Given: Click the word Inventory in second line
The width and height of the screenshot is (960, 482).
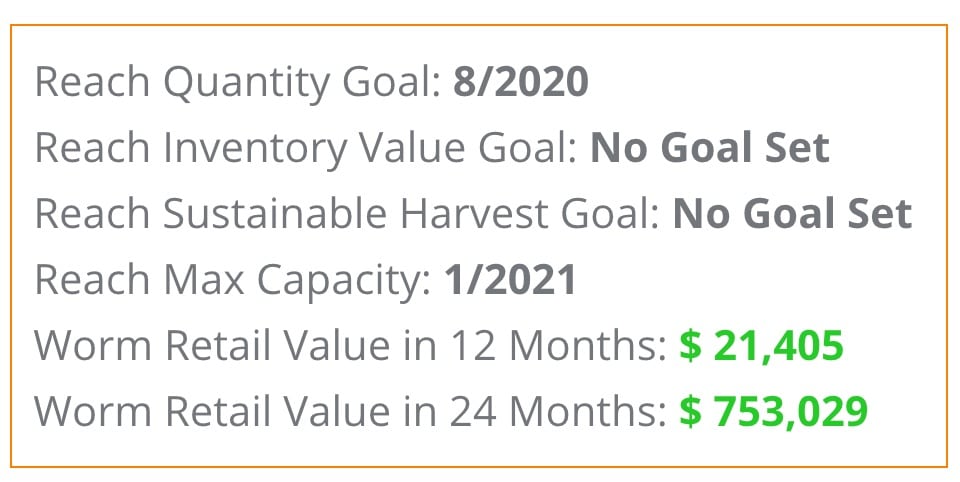Looking at the screenshot, I should pyautogui.click(x=254, y=149).
